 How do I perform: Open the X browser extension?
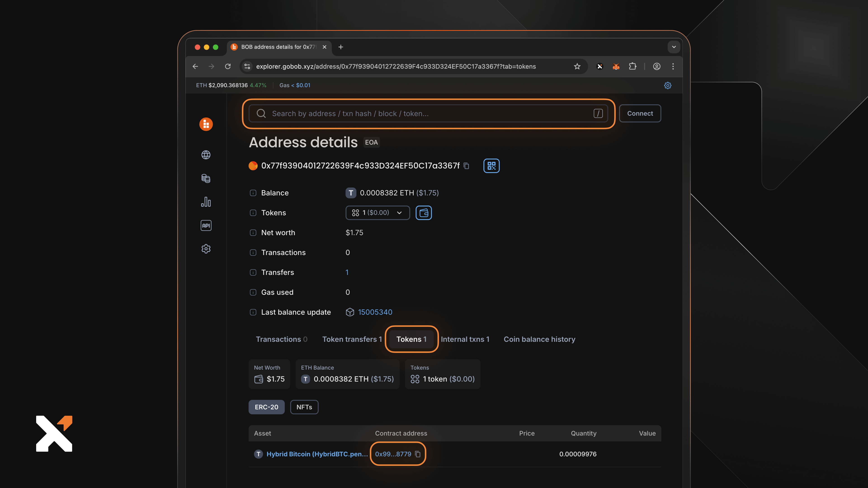[x=599, y=66]
